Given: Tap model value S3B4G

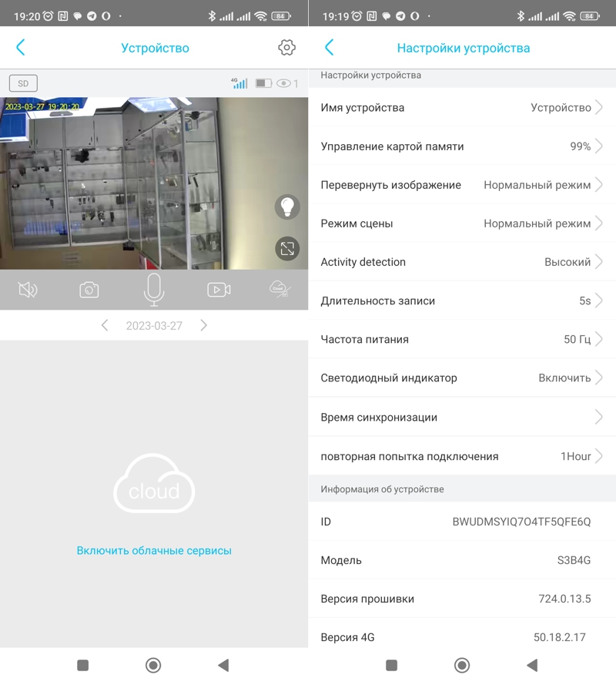Looking at the screenshot, I should tap(574, 560).
